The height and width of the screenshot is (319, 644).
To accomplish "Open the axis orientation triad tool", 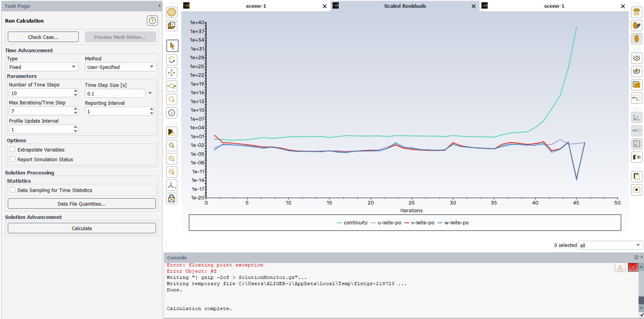I will coord(172,185).
